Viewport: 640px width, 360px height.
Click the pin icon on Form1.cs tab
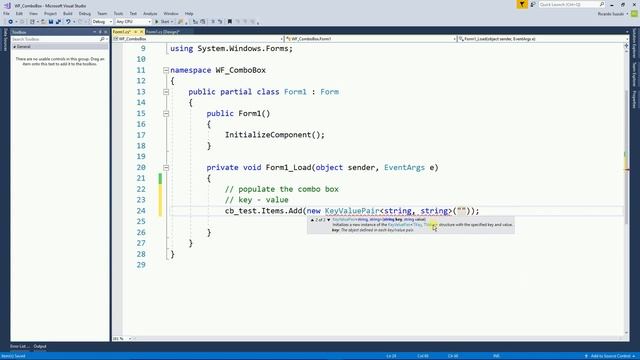[x=136, y=32]
